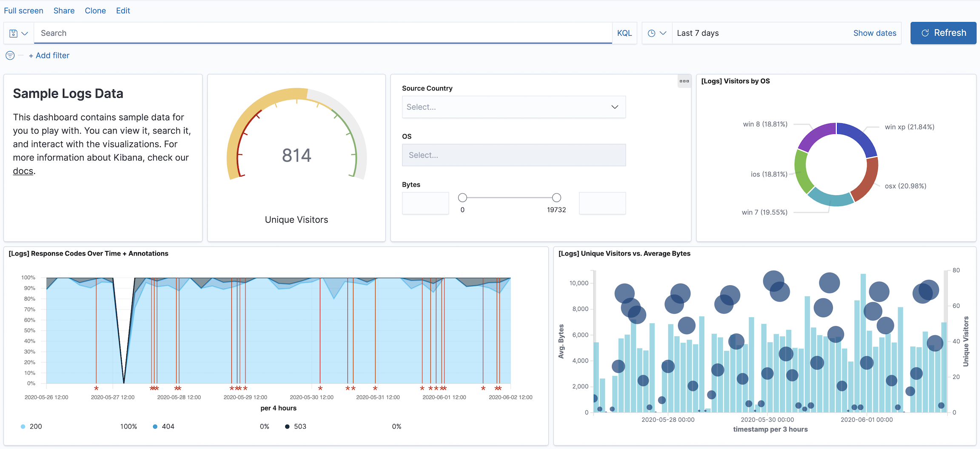This screenshot has width=980, height=449.
Task: Open the panel options icon on the filter panel
Action: point(684,81)
